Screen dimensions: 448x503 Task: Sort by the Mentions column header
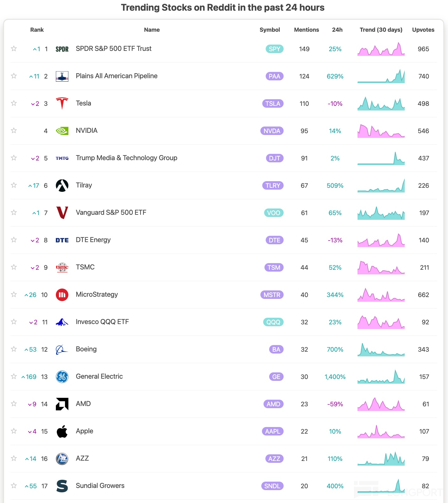click(x=306, y=30)
